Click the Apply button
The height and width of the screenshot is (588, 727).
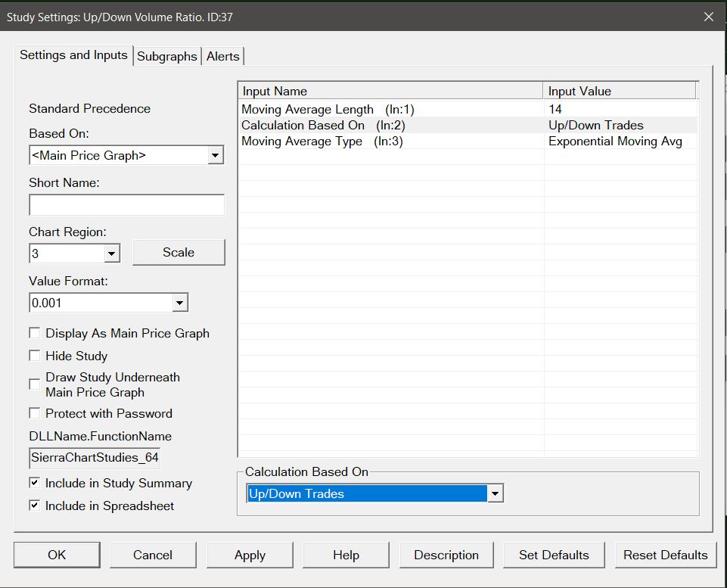(x=250, y=555)
